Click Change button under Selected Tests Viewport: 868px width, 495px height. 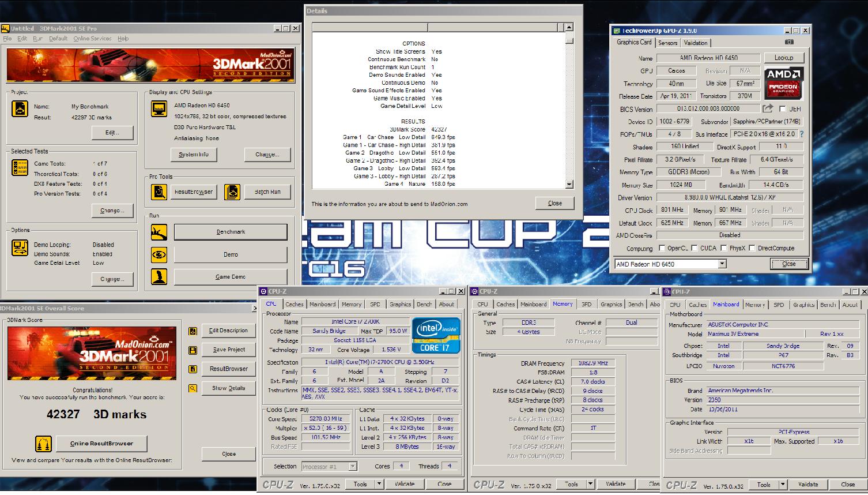pos(112,211)
